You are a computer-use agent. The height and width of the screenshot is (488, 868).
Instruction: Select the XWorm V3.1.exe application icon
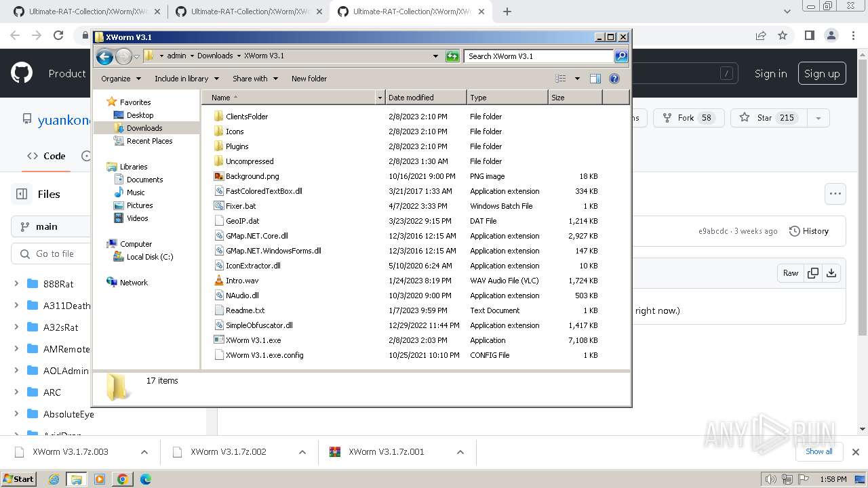click(218, 340)
